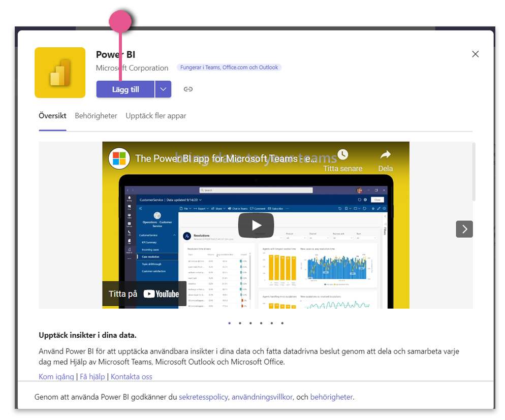This screenshot has height=420, width=505.
Task: Click the behörigheter link in footer
Action: tap(331, 397)
